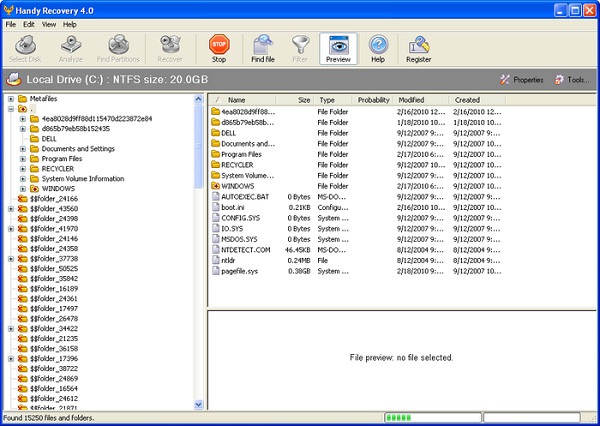Open the View menu

pos(49,24)
